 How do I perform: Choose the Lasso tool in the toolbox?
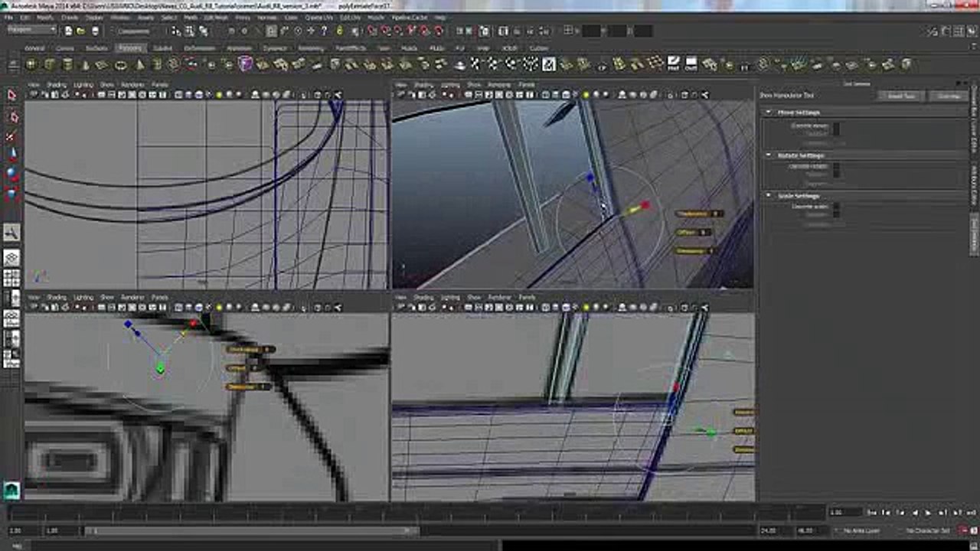point(12,116)
